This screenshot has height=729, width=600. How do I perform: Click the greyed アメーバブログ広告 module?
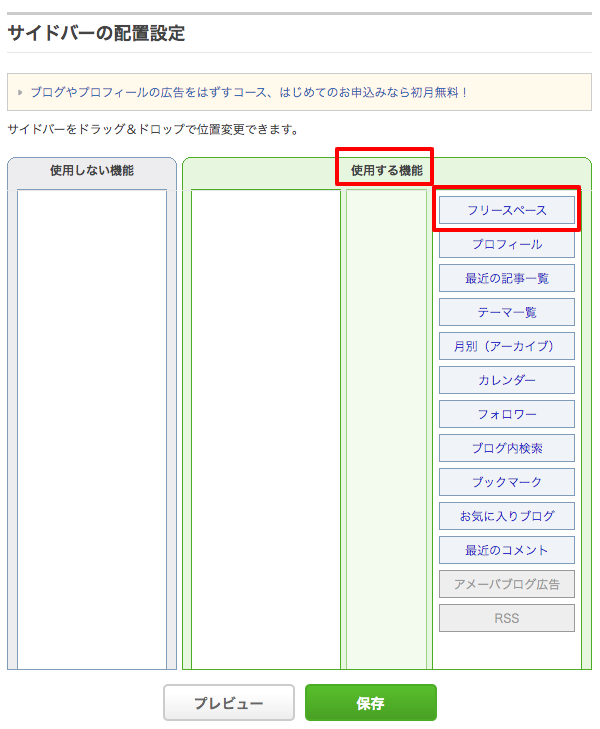507,584
